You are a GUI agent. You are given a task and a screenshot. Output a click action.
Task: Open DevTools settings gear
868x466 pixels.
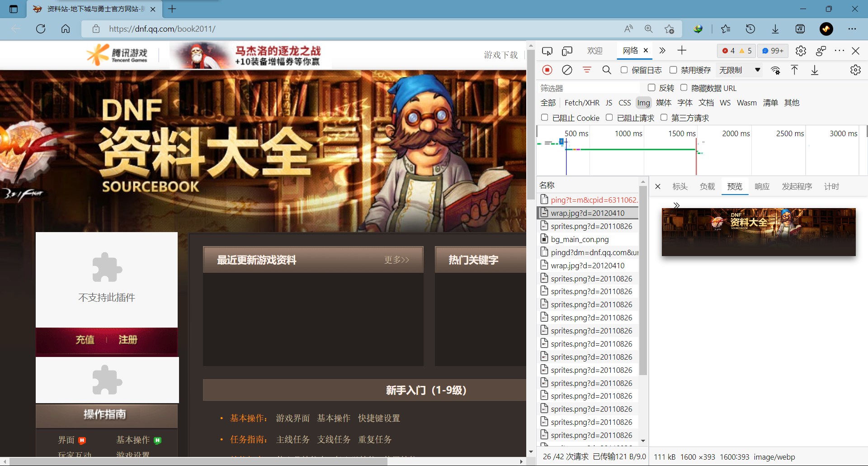tap(856, 70)
